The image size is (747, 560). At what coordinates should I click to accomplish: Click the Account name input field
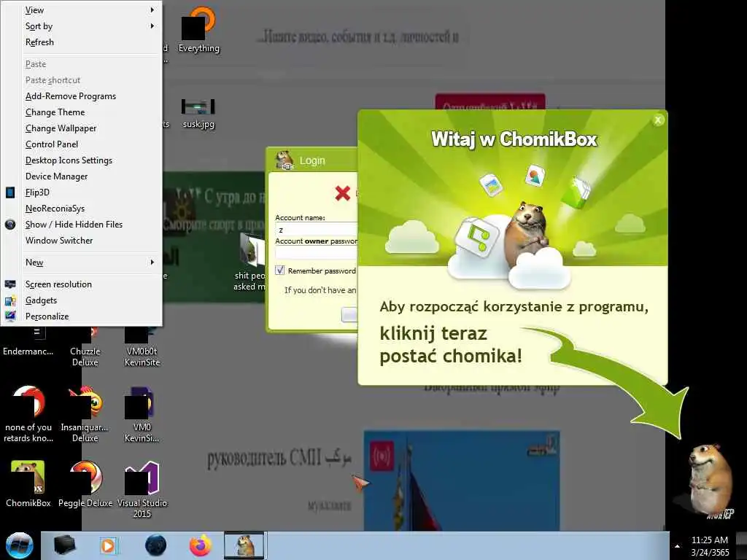(x=317, y=229)
